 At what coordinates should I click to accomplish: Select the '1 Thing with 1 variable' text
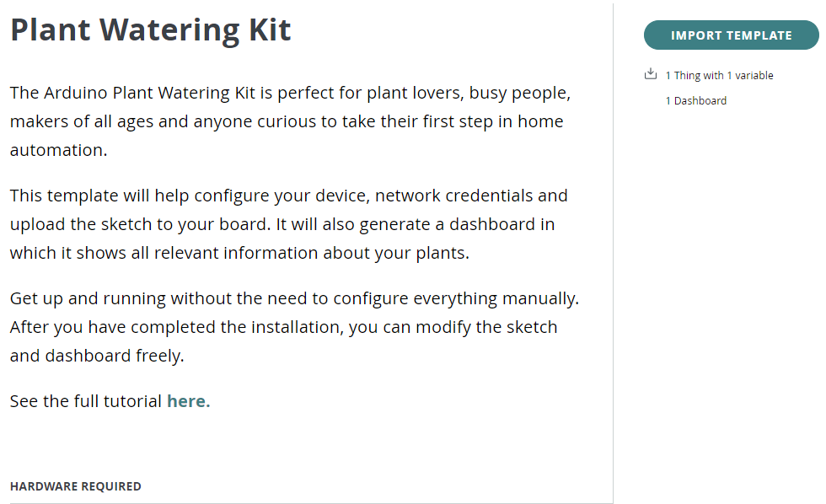tap(719, 75)
